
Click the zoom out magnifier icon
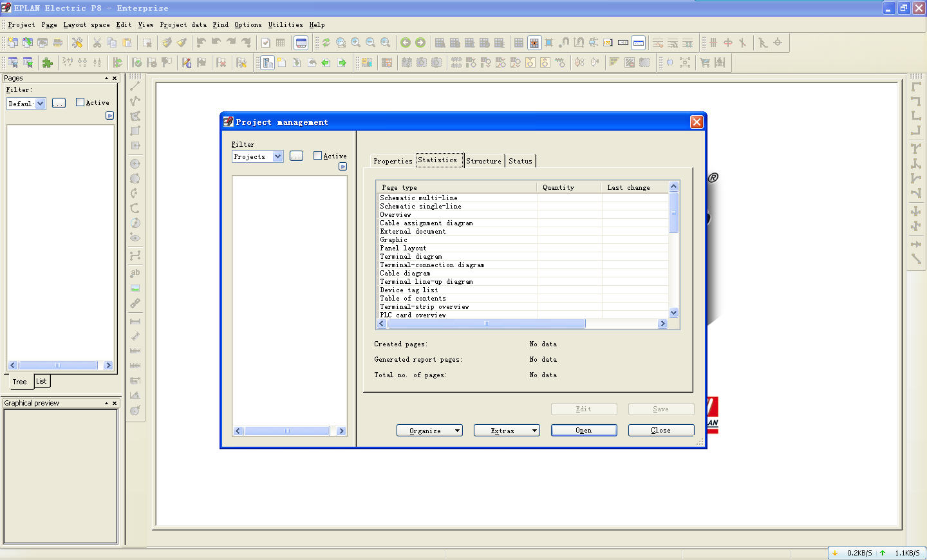click(x=371, y=42)
